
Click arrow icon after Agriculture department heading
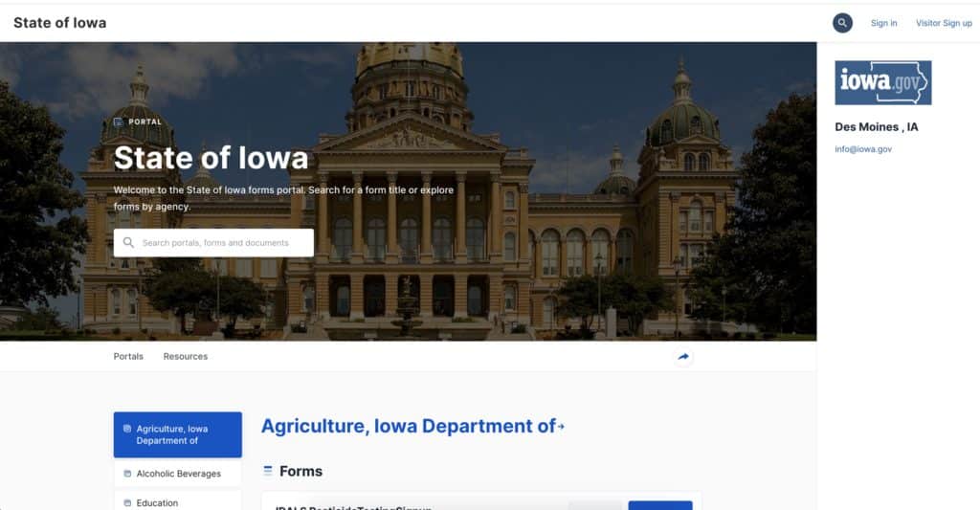tap(561, 427)
